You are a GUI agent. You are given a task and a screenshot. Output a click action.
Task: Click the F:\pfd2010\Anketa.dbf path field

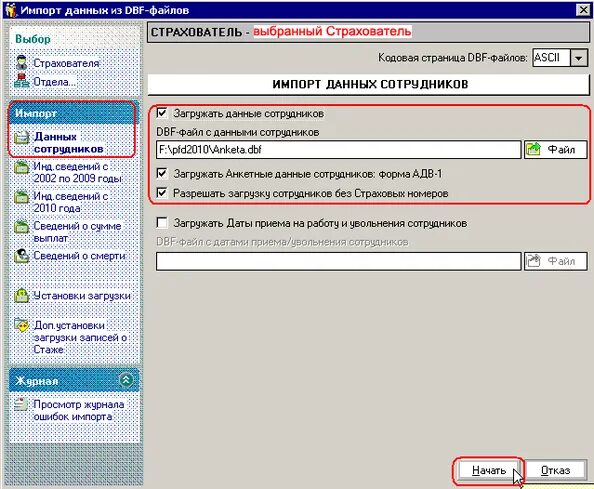click(x=338, y=150)
